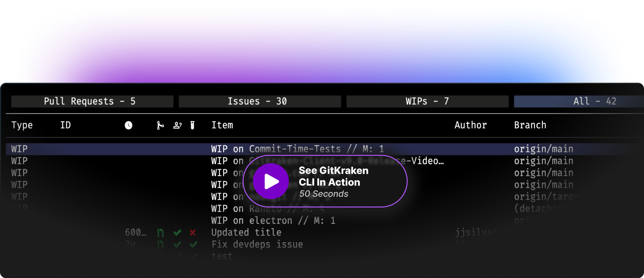Image resolution: width=644 pixels, height=278 pixels.
Task: Open the Updated title pull request item
Action: click(246, 233)
